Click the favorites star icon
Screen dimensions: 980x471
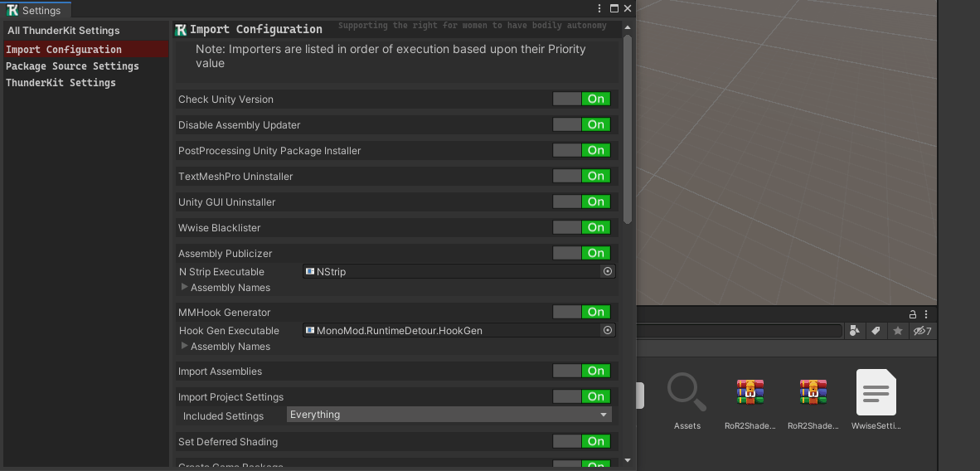(x=897, y=331)
